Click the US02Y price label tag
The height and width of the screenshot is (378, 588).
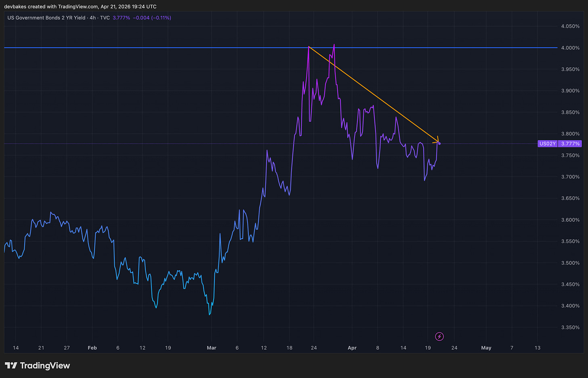[x=548, y=144]
